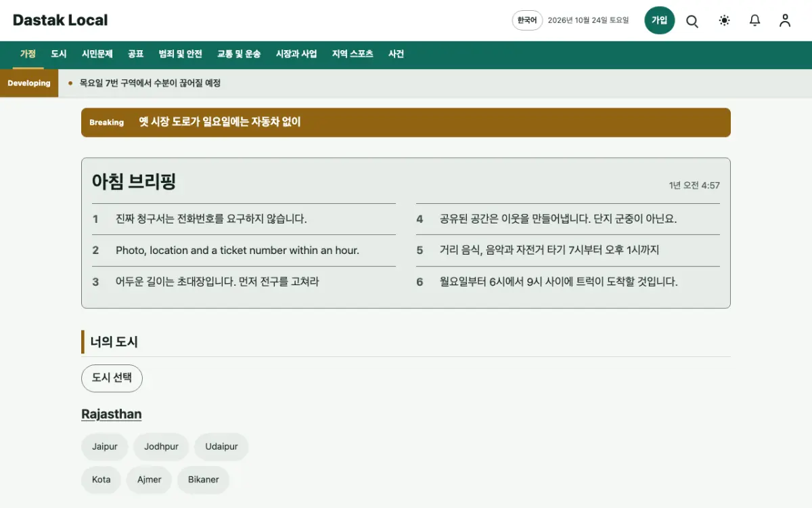Open the 지역 스포츠 section
Screen dimensions: 812x508
point(353,54)
